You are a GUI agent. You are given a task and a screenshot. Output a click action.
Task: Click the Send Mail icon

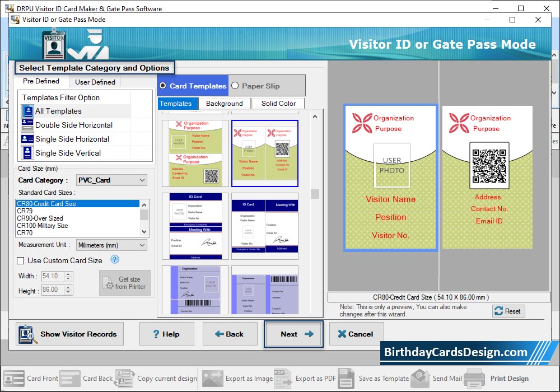click(x=420, y=378)
